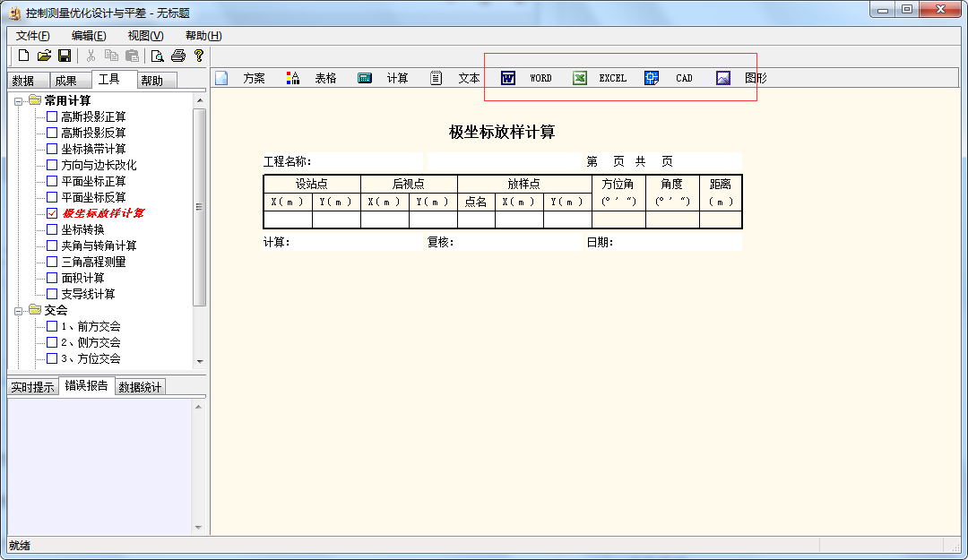Collapse the 交会 tree folder

pos(18,310)
